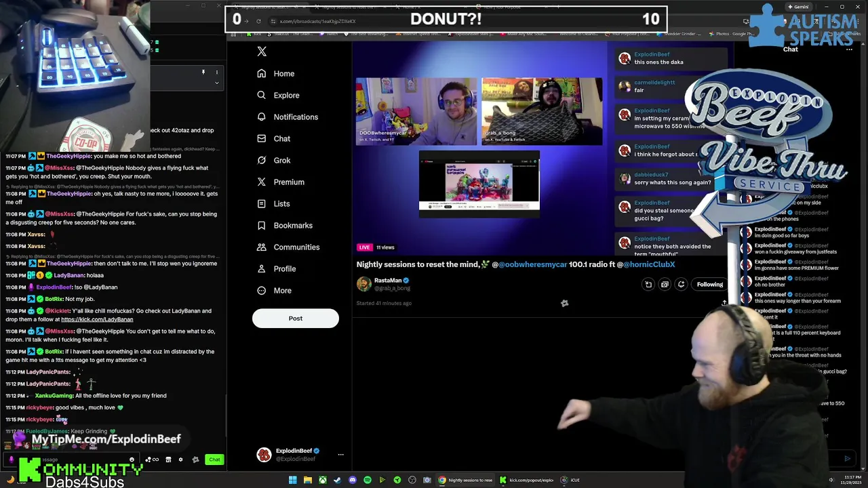The image size is (868, 488).
Task: Open Bookmarks in the X sidebar
Action: 285,225
